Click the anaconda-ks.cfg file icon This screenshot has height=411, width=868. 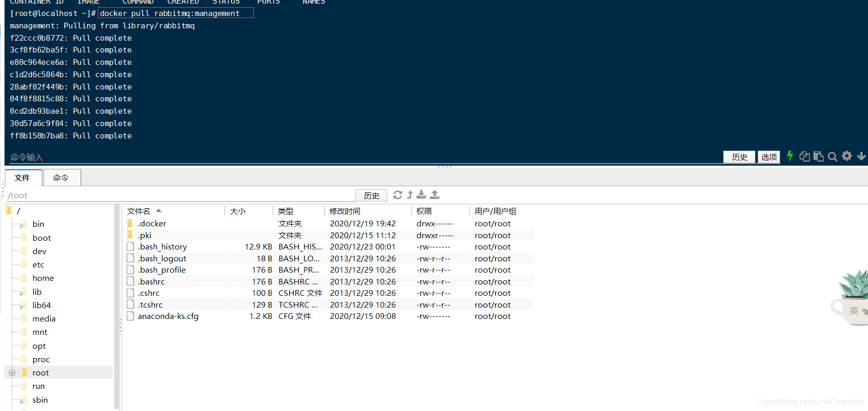130,316
